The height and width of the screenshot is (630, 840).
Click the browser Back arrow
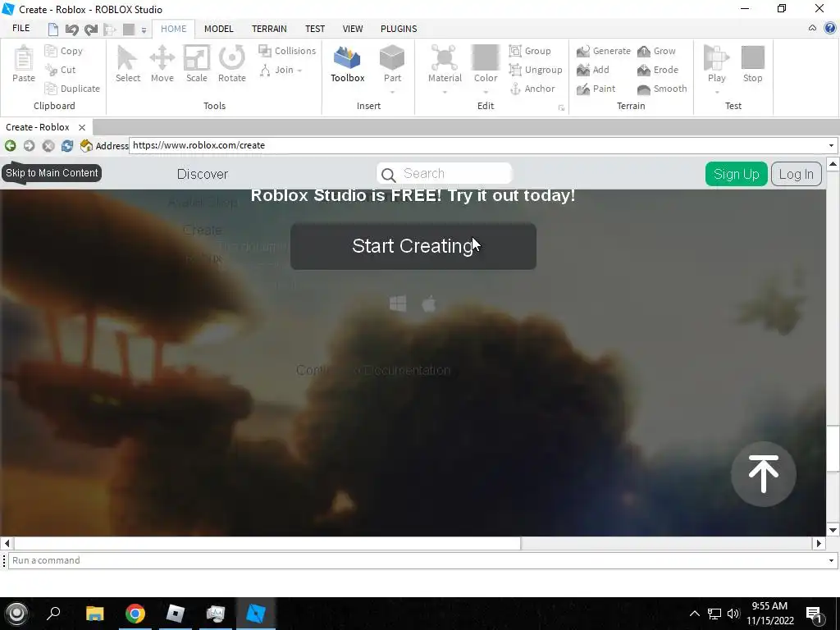point(10,146)
